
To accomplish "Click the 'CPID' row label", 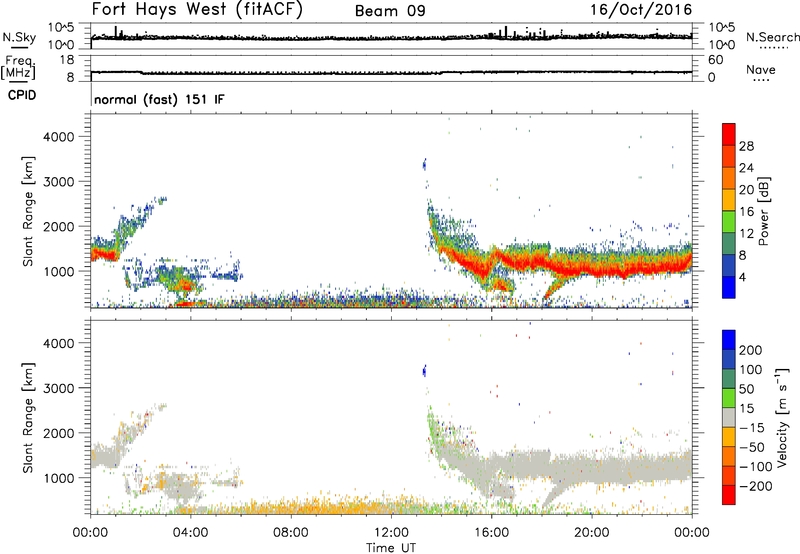I will pyautogui.click(x=22, y=95).
